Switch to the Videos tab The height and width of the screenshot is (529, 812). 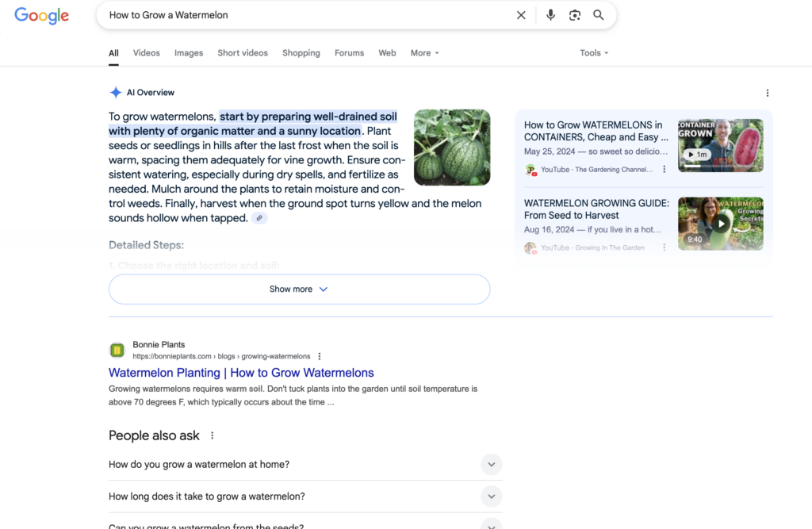point(147,53)
